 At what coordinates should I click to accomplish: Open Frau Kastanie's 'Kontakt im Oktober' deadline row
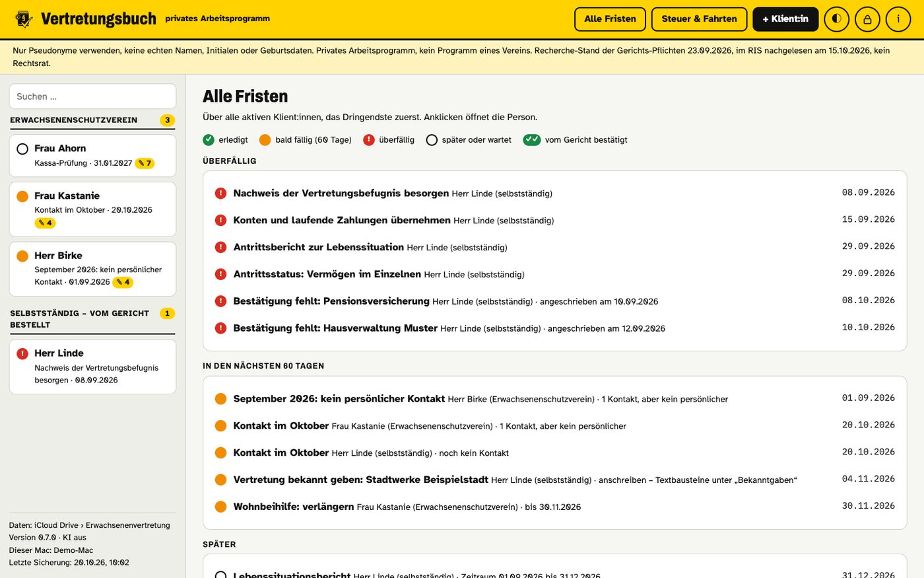point(554,426)
